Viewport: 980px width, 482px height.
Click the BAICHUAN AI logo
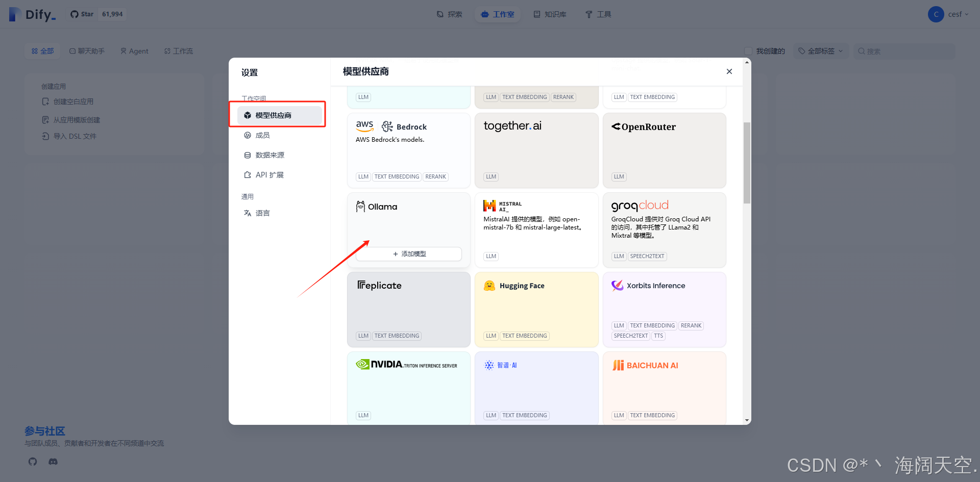[x=645, y=365]
